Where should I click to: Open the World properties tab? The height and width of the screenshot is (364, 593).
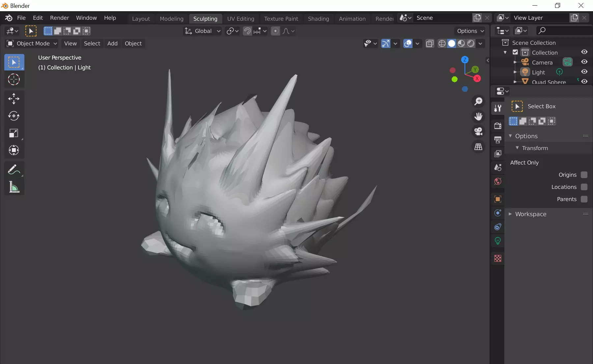(498, 181)
